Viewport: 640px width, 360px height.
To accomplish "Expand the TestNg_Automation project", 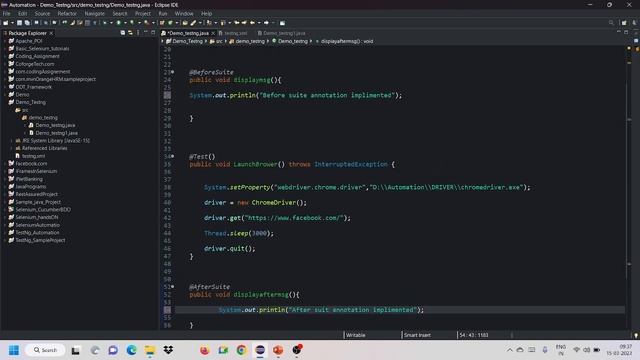I will [5, 233].
